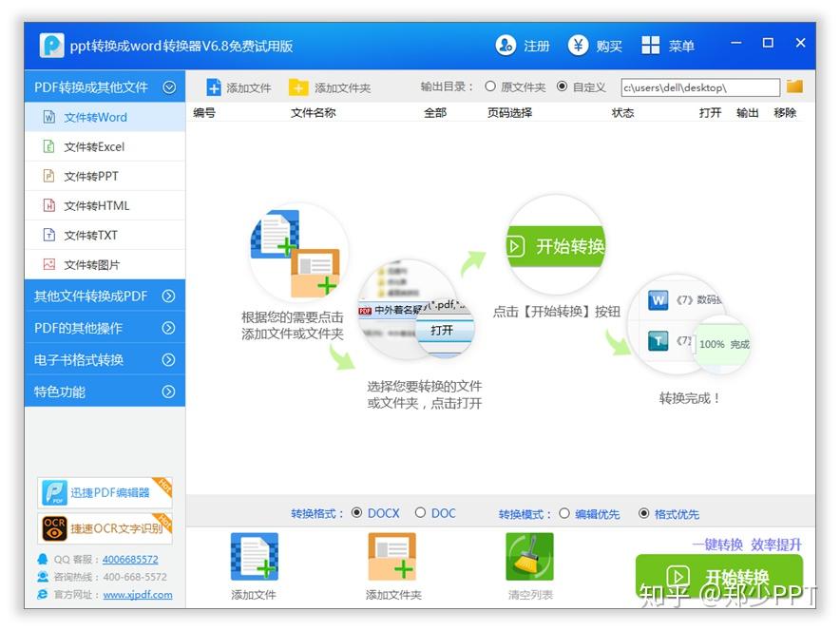The width and height of the screenshot is (840, 631).
Task: Click the 清空列表 broom icon
Action: click(529, 557)
